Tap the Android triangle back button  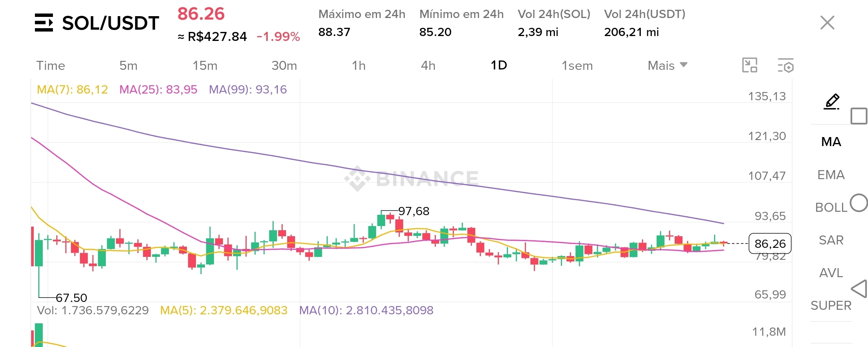(x=859, y=289)
